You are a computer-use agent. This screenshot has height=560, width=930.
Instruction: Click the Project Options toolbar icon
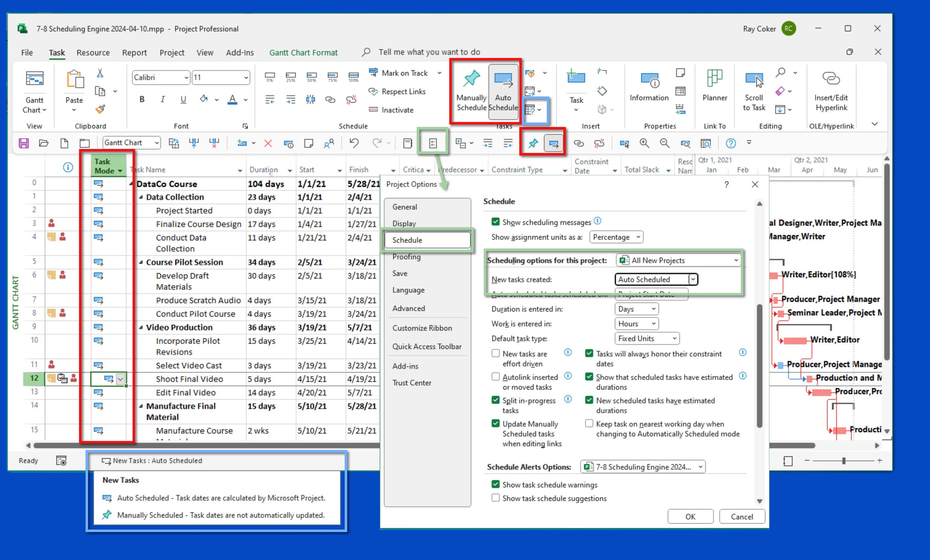coord(433,144)
